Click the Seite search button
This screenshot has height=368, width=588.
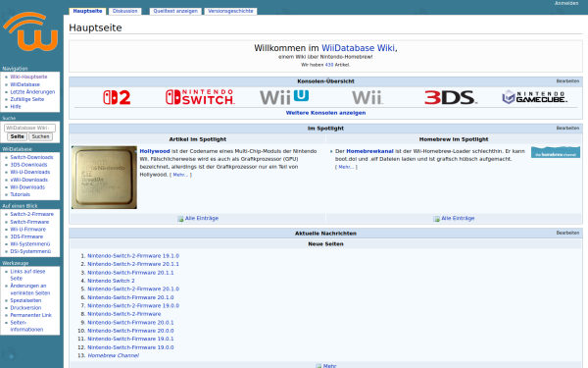coord(17,136)
